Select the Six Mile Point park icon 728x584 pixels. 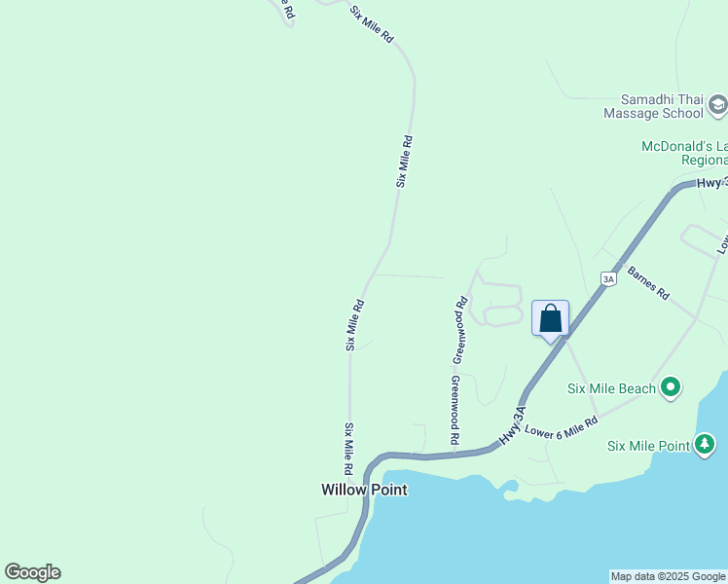[x=705, y=445]
